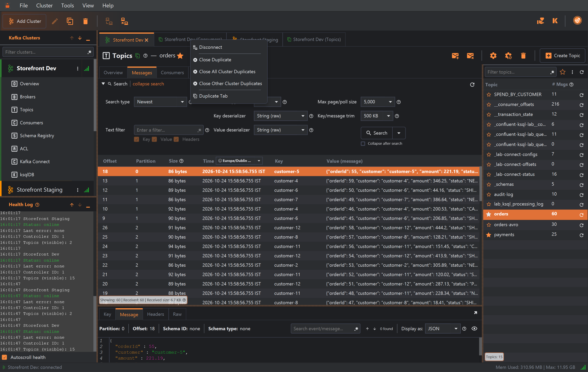Image resolution: width=588 pixels, height=372 pixels.
Task: Star the audit-log topic
Action: click(x=489, y=194)
